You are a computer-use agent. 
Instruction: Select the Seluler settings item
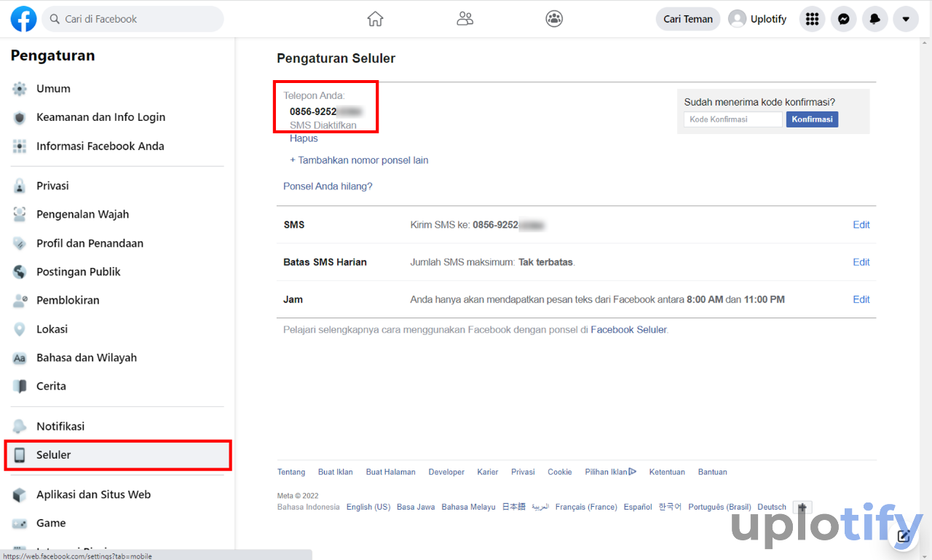click(117, 455)
